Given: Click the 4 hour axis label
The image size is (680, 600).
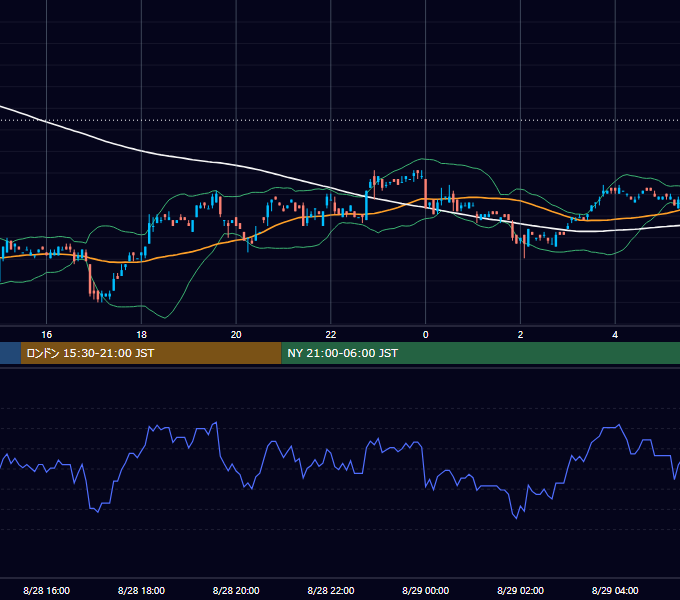Looking at the screenshot, I should click(x=615, y=335).
